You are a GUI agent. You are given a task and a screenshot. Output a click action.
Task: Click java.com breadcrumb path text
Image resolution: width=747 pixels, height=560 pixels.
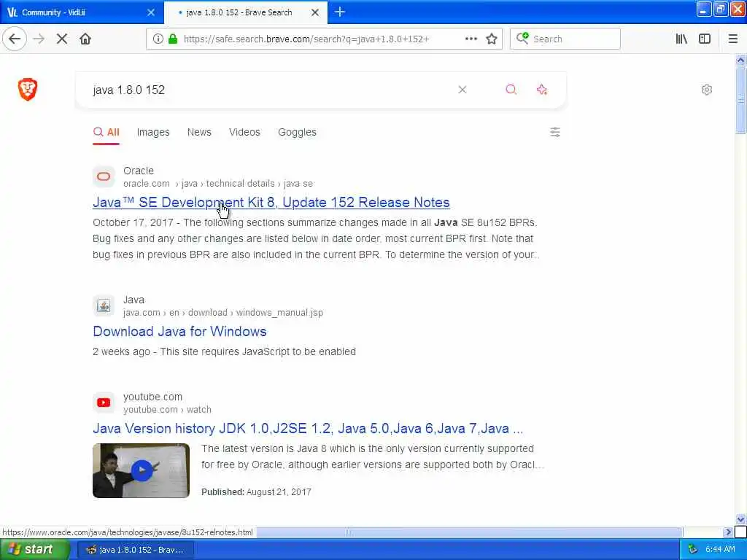223,313
